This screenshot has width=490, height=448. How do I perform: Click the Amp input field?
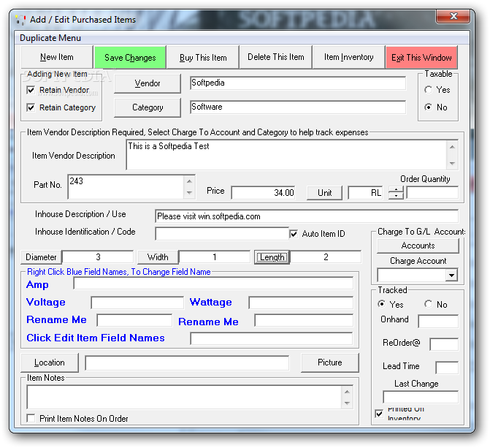tap(213, 284)
